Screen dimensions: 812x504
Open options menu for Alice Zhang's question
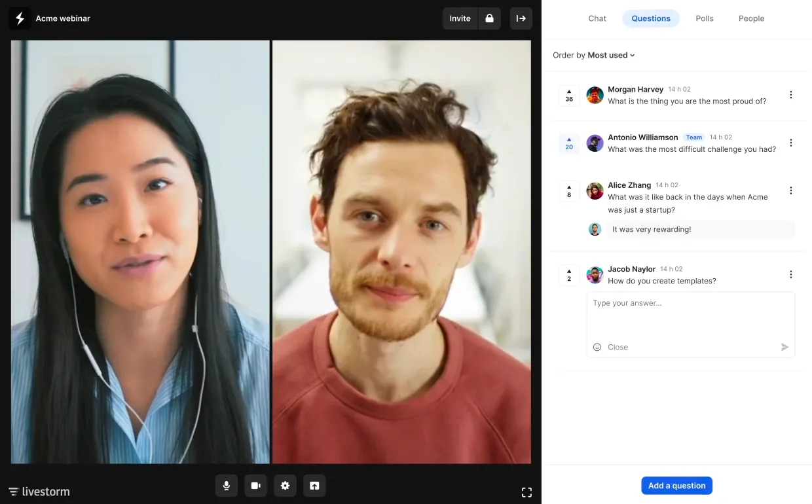(791, 190)
